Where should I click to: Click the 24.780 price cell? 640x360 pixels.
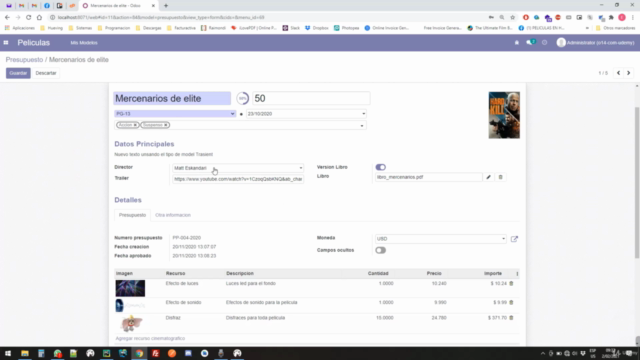pos(439,318)
